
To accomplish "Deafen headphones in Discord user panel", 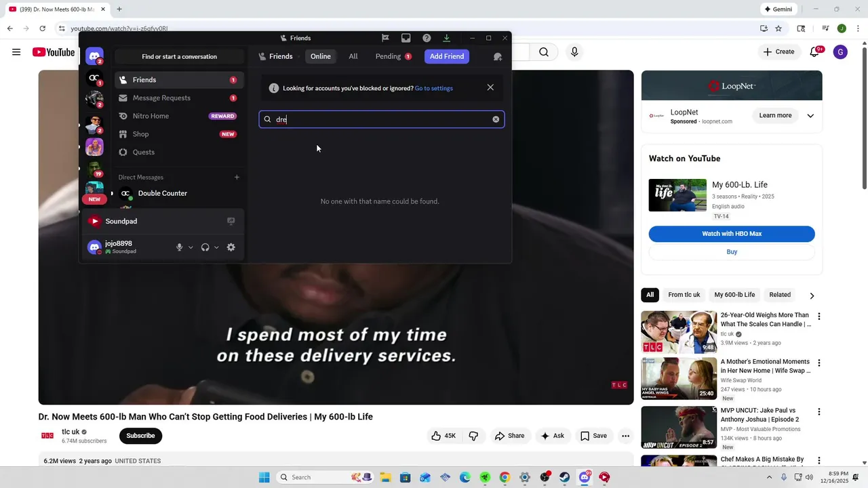I will click(205, 247).
